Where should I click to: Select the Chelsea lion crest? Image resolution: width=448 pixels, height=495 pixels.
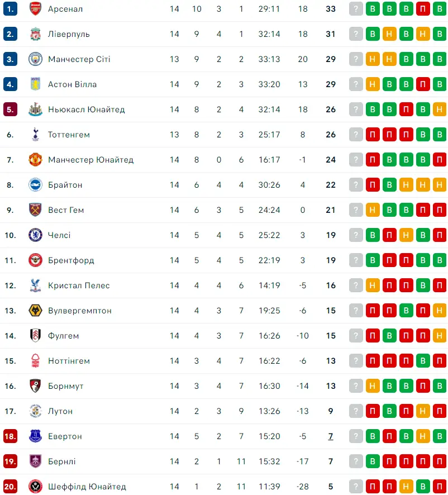(x=35, y=235)
